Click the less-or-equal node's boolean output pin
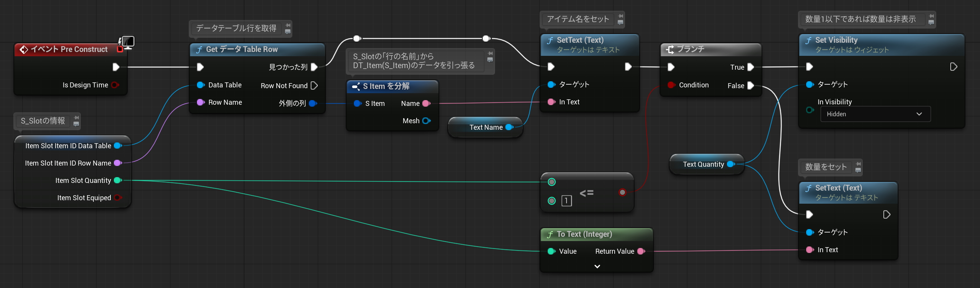 coord(622,193)
